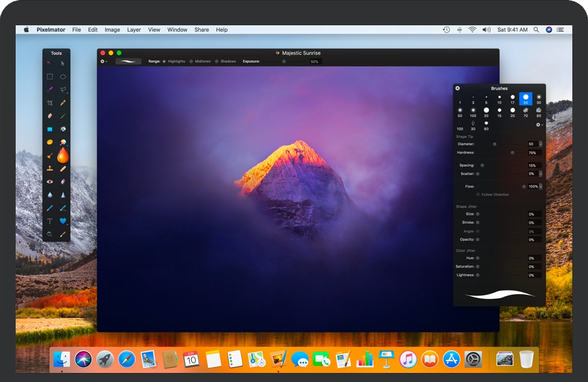Choose the Elliptical Marquee tool

point(63,77)
